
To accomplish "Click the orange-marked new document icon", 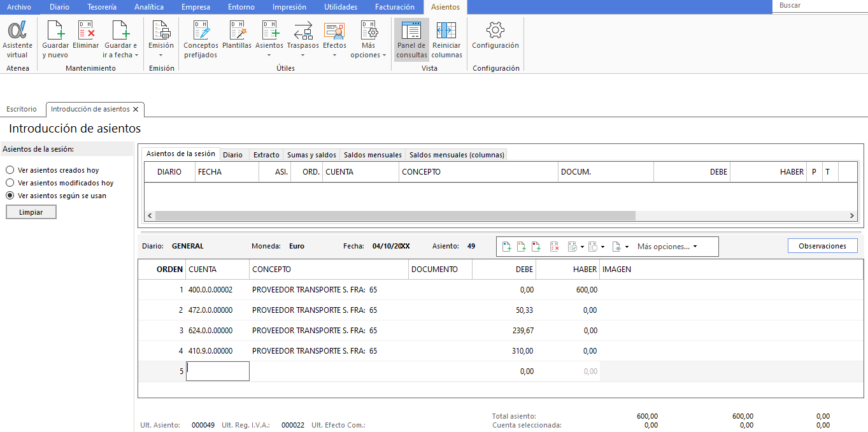I will 522,247.
